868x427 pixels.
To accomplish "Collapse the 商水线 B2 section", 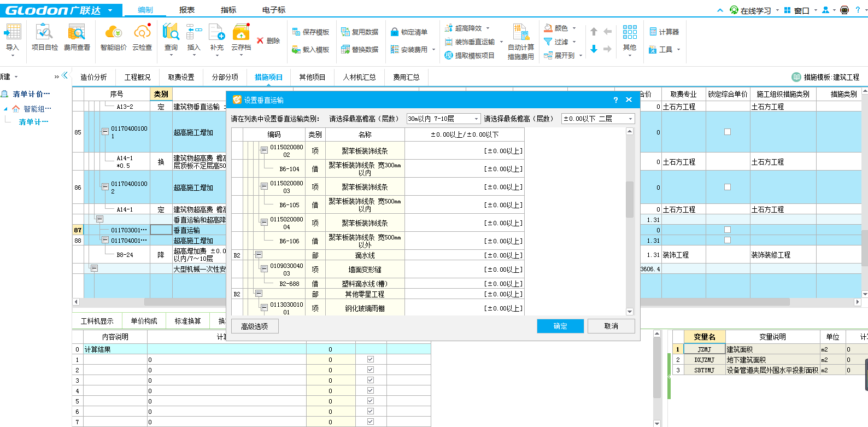I will point(259,255).
